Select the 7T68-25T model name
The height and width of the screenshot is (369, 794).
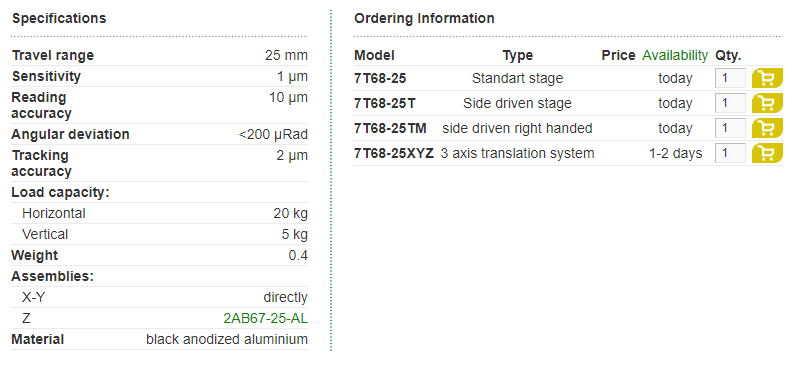385,103
